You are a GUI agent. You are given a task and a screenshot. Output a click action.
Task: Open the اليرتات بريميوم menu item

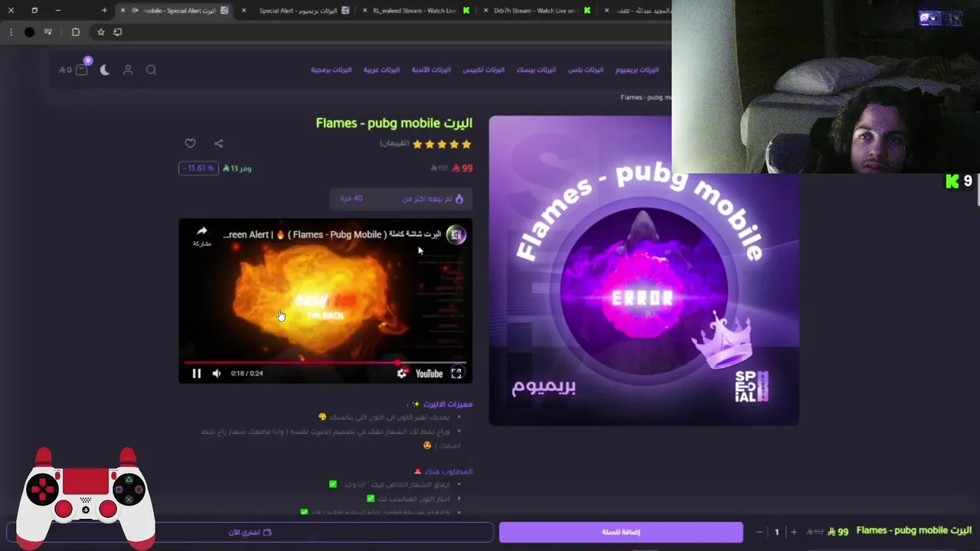click(x=637, y=70)
